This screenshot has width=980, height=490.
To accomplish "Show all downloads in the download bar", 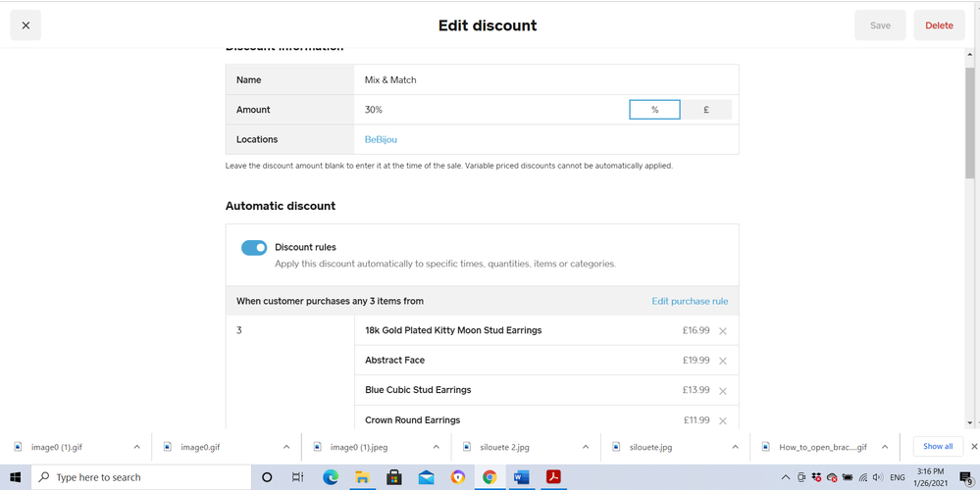I will [x=938, y=447].
